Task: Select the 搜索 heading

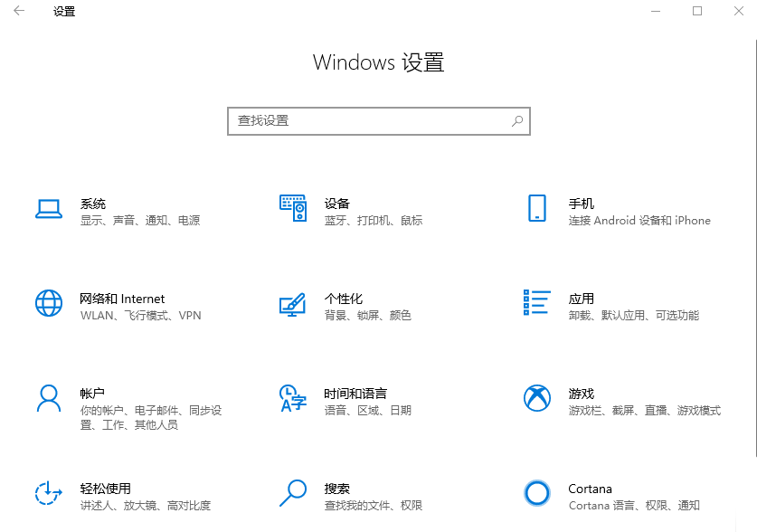Action: coord(337,489)
